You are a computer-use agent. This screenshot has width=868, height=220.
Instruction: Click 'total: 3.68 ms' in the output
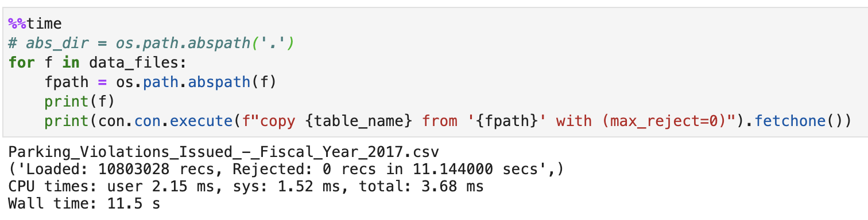[420, 187]
